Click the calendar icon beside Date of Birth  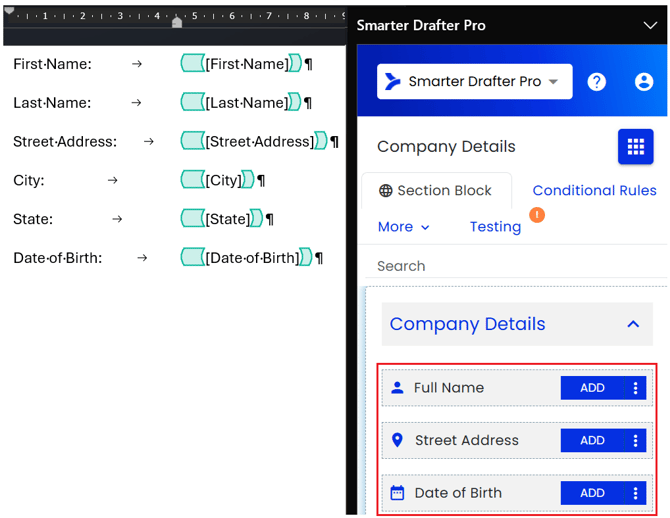[x=397, y=493]
